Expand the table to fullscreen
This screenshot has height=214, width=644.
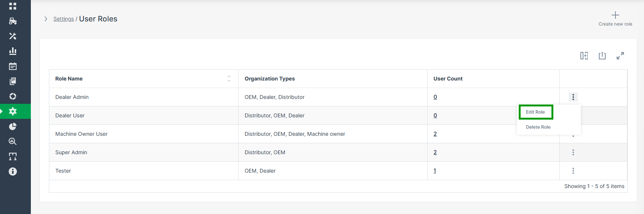coord(620,56)
